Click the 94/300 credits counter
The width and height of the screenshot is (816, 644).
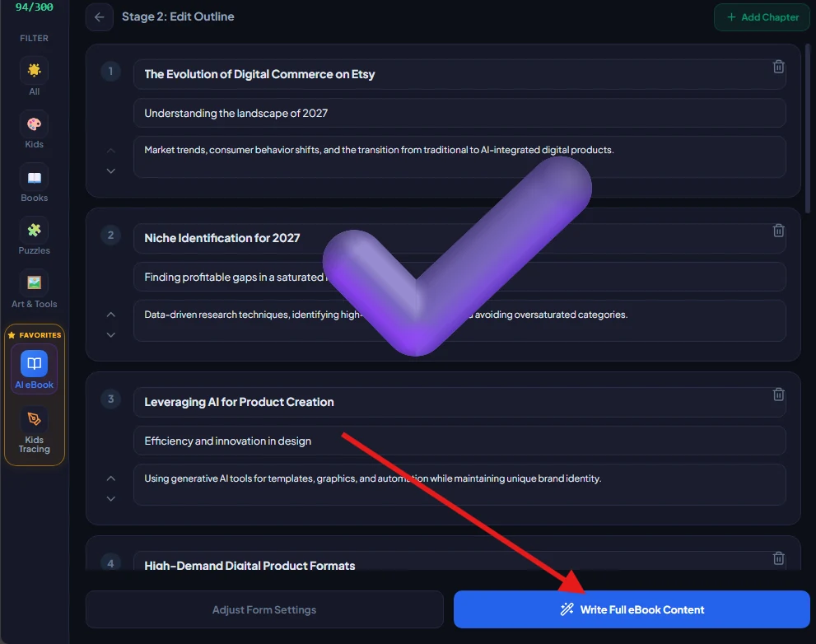pyautogui.click(x=35, y=7)
